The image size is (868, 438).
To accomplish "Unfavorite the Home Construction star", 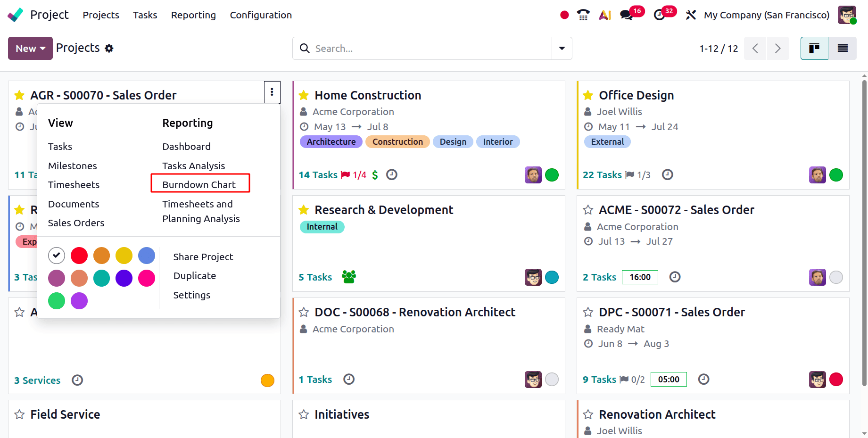I will (304, 95).
